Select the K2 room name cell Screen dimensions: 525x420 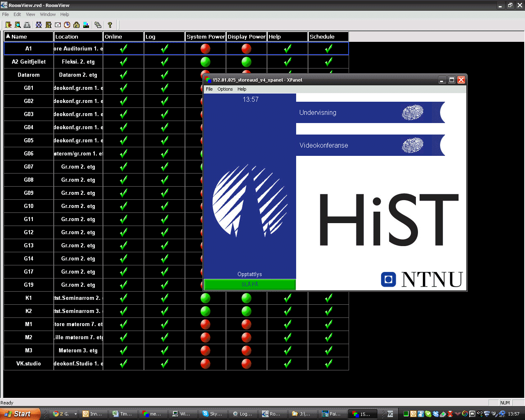click(x=29, y=311)
